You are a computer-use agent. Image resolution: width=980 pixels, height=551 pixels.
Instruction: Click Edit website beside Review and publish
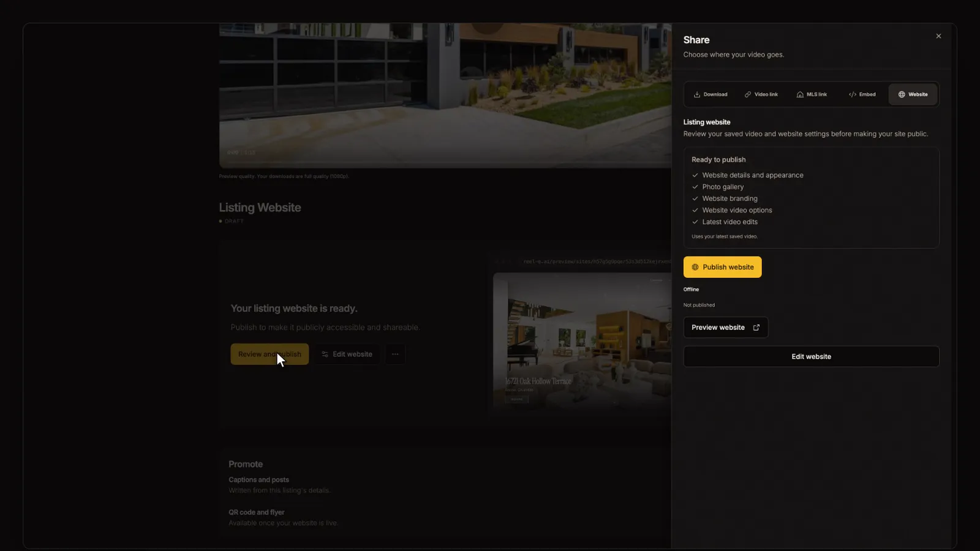coord(347,354)
